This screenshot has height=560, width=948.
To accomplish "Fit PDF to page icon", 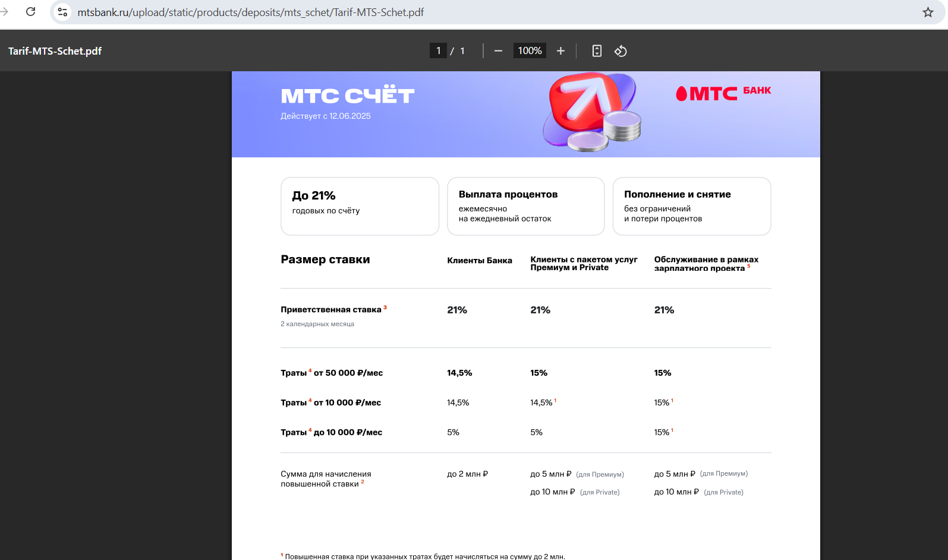I will (597, 51).
